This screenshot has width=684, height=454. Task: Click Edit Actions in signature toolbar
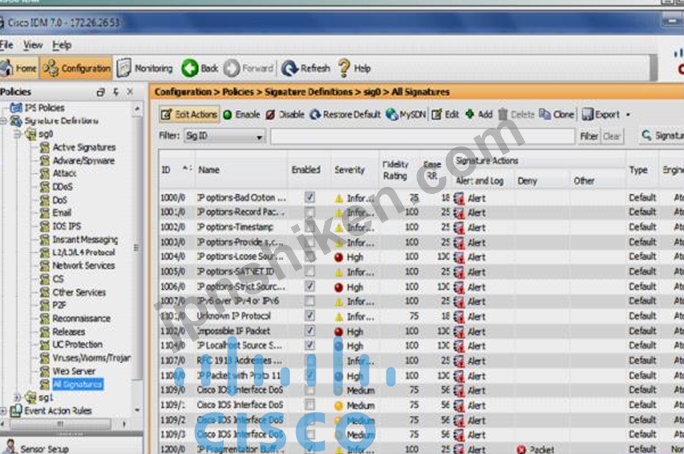point(189,115)
